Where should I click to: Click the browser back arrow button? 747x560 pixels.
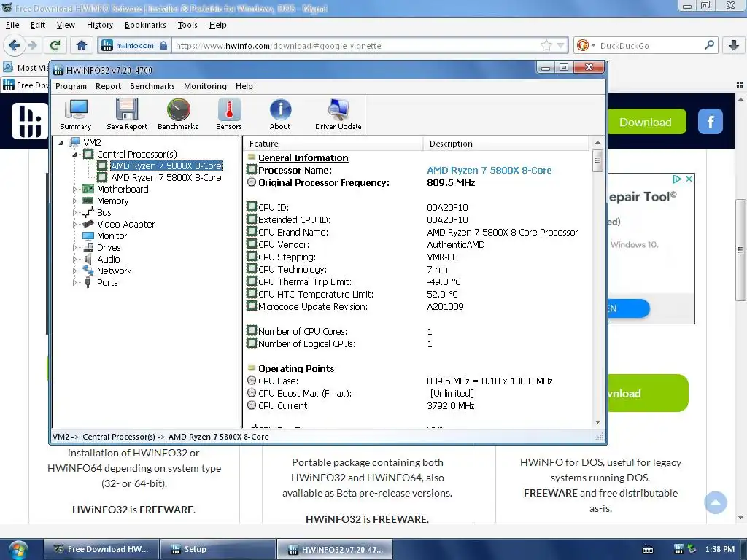coord(15,45)
